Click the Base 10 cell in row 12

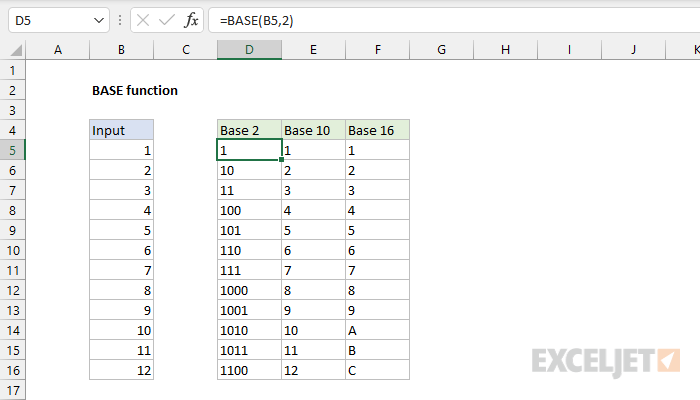click(313, 291)
